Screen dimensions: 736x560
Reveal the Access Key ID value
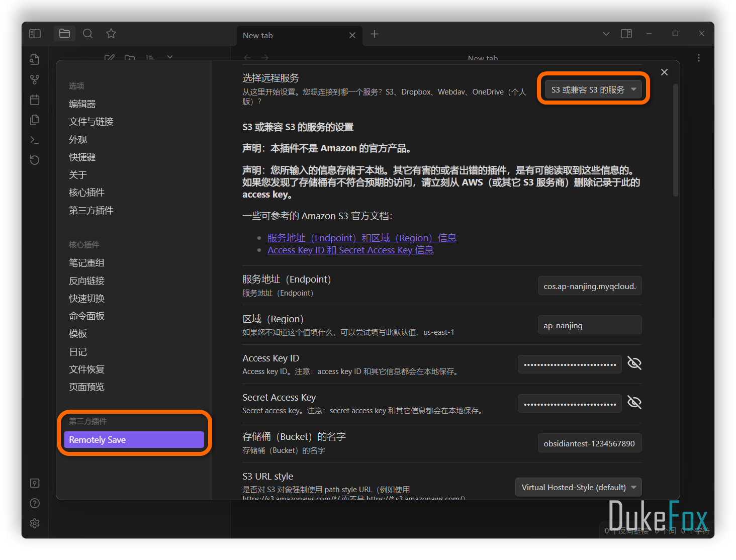pos(634,363)
